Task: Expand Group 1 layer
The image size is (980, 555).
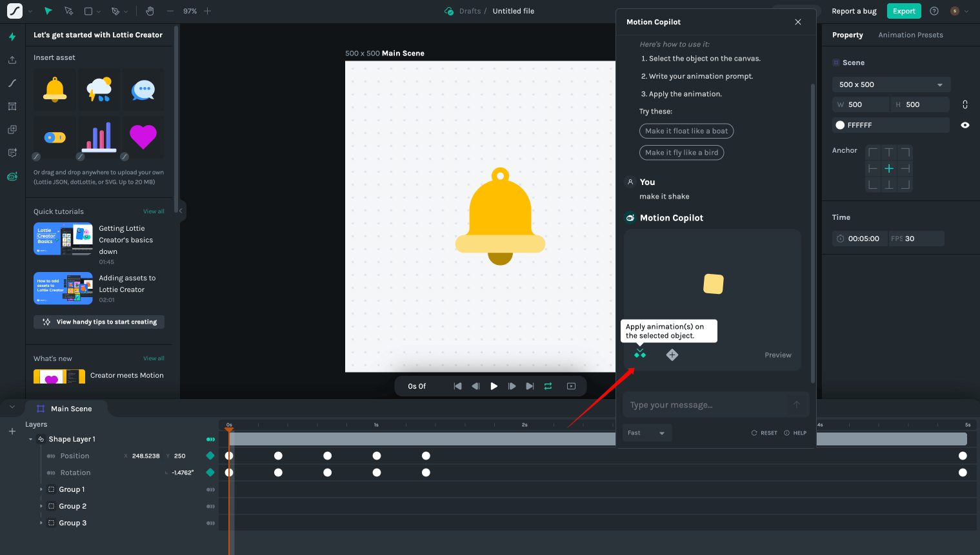Action: 41,489
